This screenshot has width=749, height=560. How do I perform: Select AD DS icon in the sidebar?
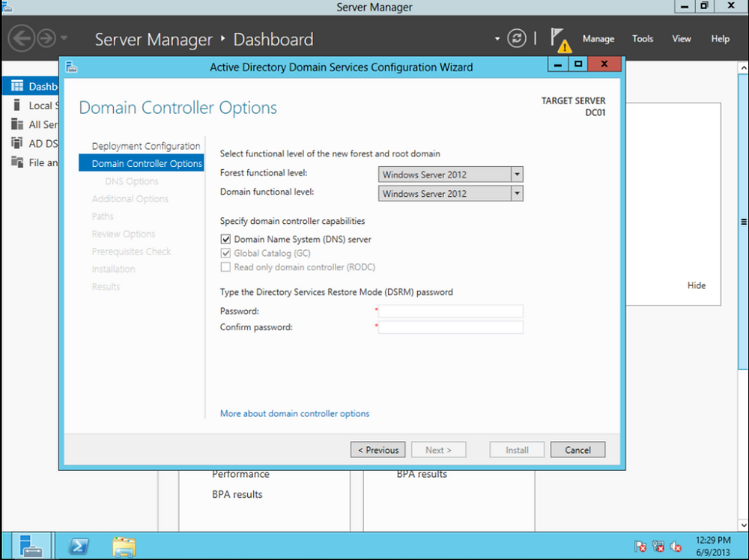pyautogui.click(x=17, y=143)
